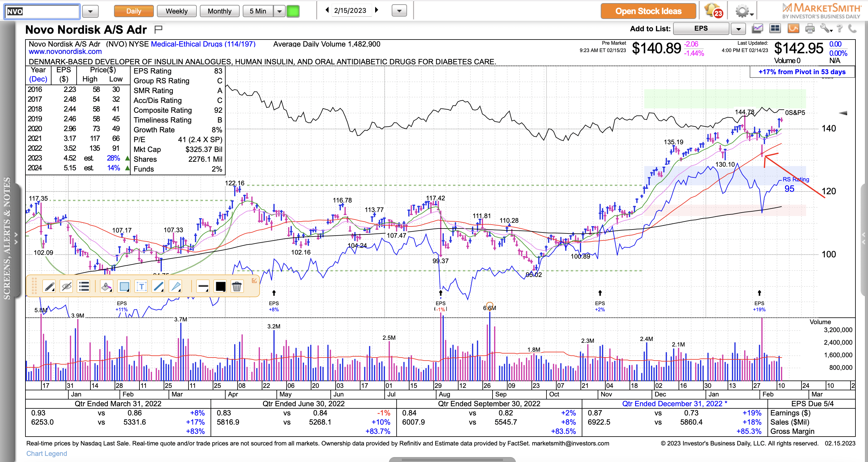Expand the symbol history dropdown
Screen dimensions: 868x462
pyautogui.click(x=90, y=11)
